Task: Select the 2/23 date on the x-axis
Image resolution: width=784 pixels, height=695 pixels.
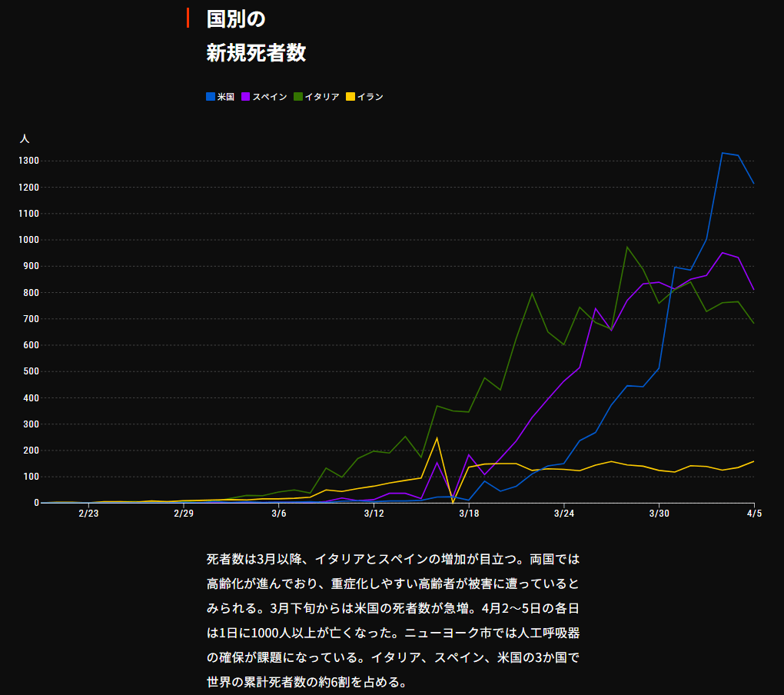Action: (x=88, y=513)
